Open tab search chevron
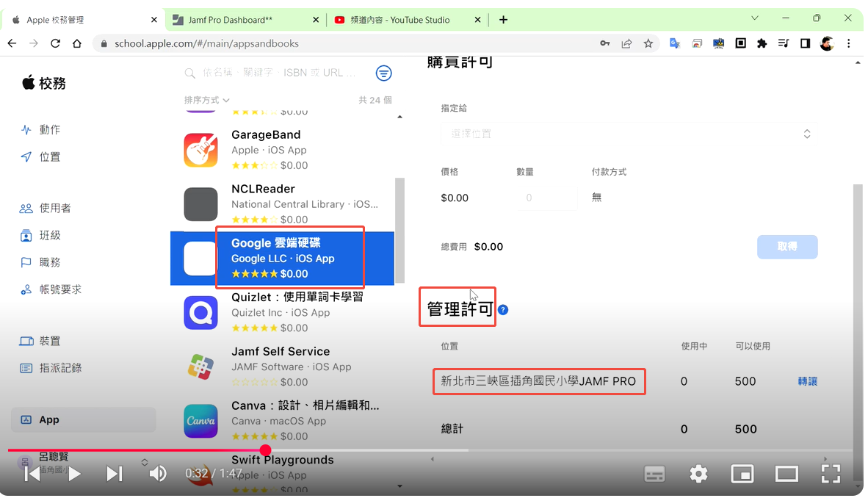This screenshot has width=868, height=498. [x=754, y=18]
